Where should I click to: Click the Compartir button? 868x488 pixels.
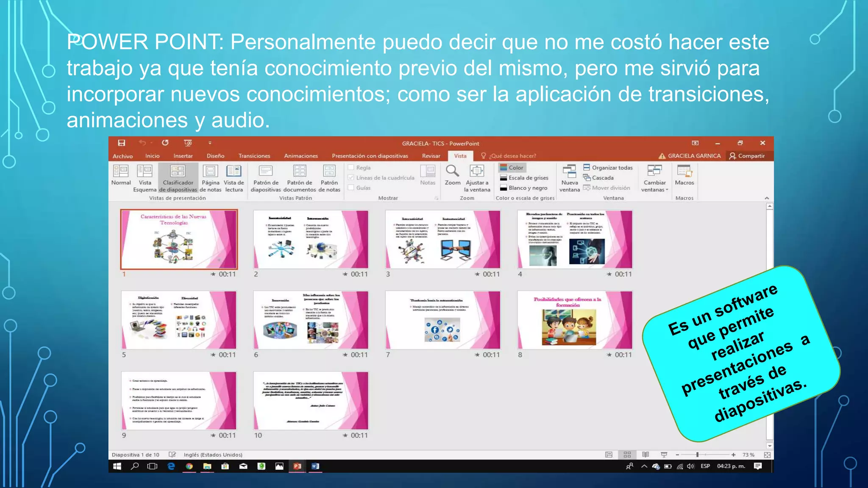point(747,156)
